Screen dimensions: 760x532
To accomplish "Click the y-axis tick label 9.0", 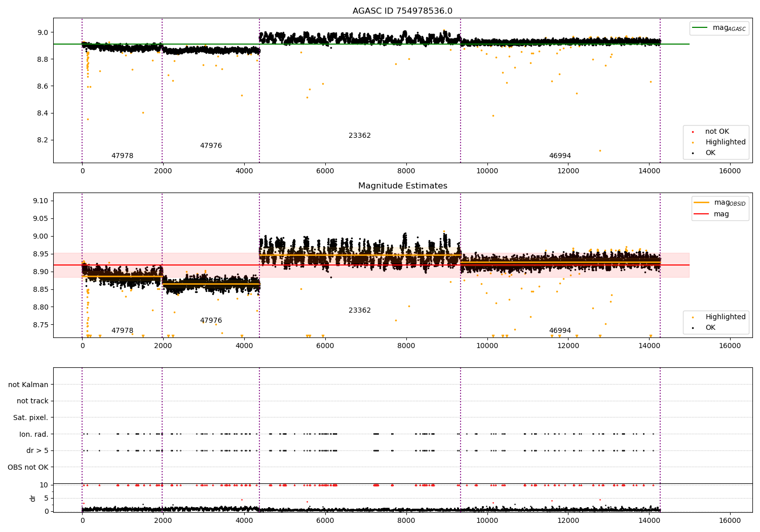I will (42, 32).
